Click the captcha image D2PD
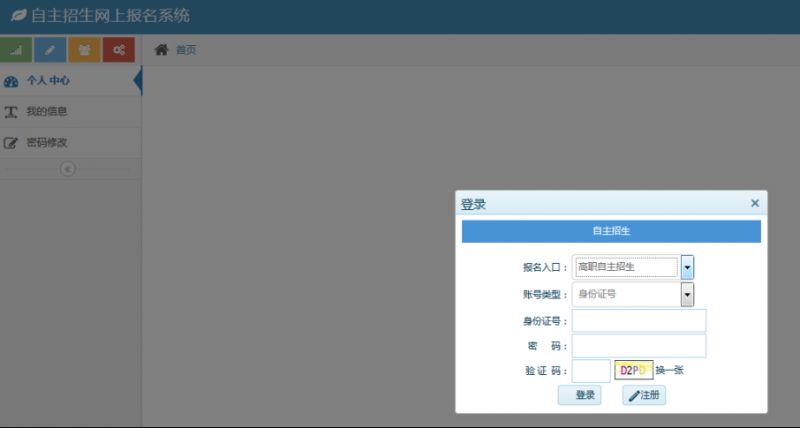800x428 pixels. tap(634, 370)
